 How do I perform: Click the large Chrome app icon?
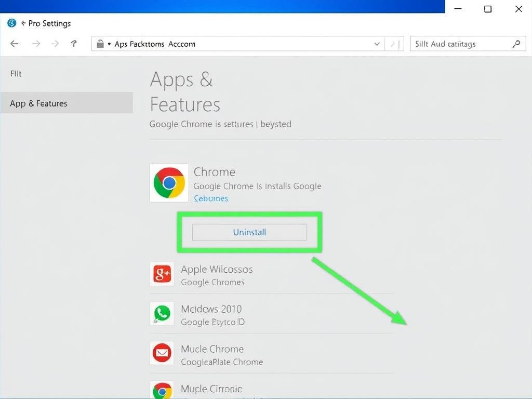click(169, 182)
